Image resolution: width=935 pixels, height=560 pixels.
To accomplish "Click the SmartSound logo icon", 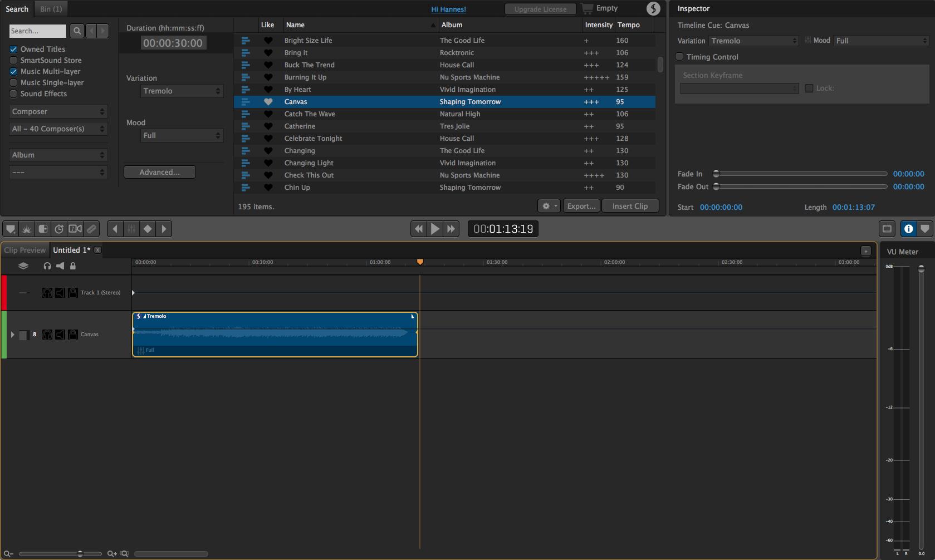I will pyautogui.click(x=653, y=8).
